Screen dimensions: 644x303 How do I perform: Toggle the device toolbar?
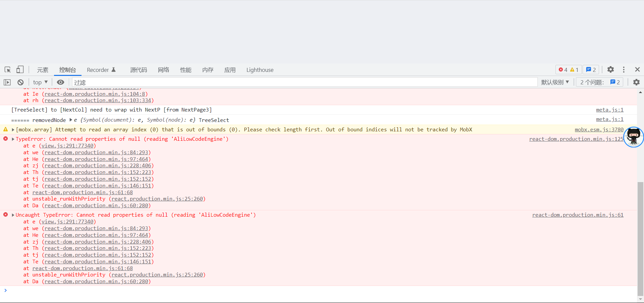tap(20, 70)
